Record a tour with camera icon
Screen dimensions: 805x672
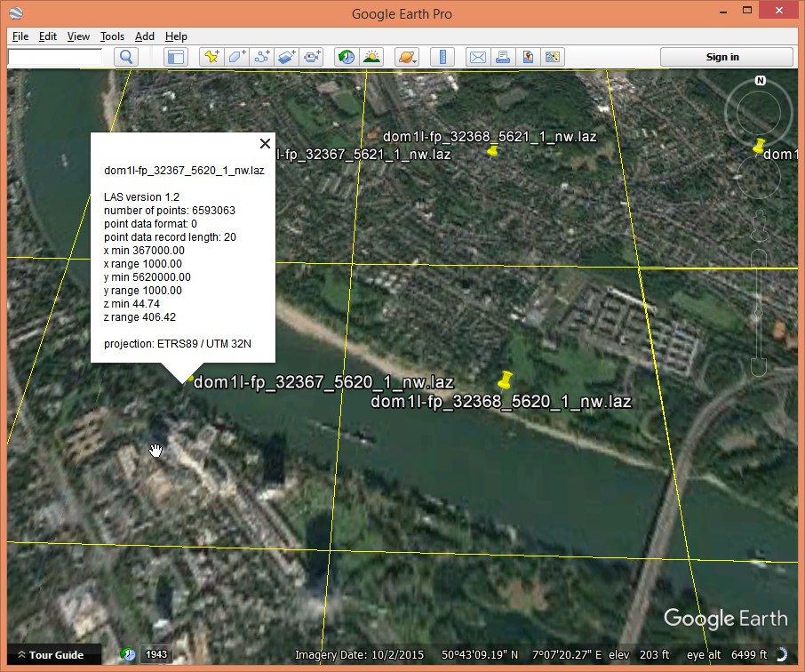(311, 57)
